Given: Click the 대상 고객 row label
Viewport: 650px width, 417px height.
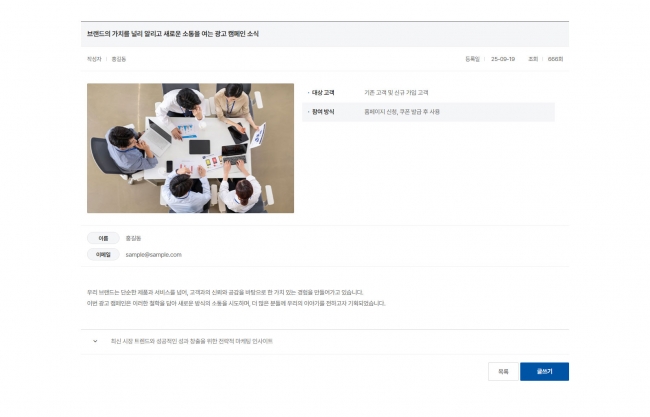Looking at the screenshot, I should pos(322,92).
